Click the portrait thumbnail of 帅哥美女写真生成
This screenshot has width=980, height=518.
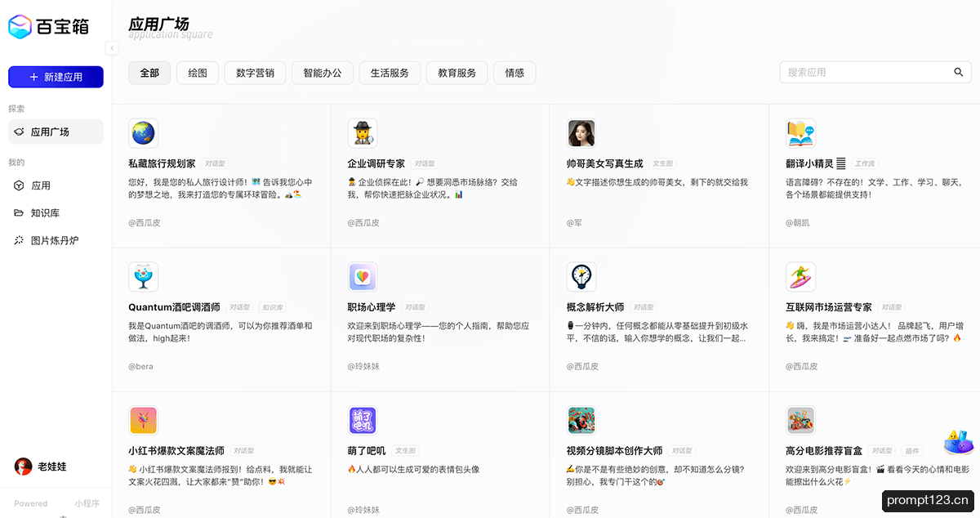[581, 133]
